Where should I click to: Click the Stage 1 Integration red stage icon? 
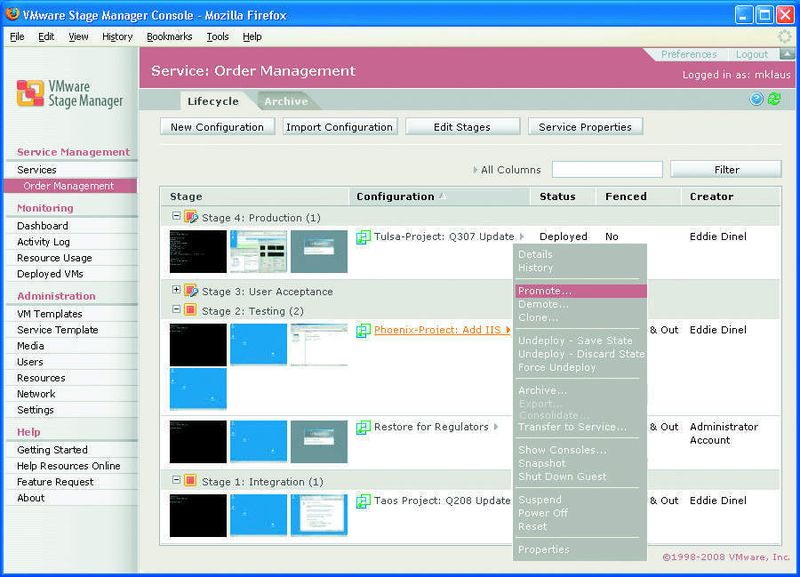[x=190, y=481]
